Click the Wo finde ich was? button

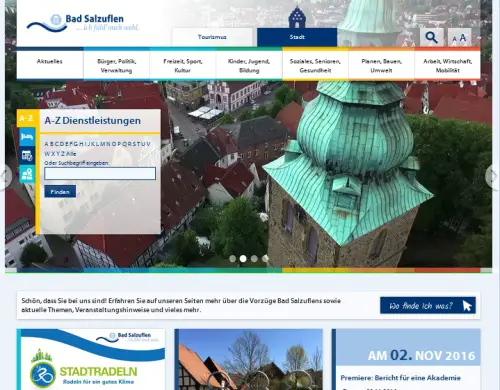(428, 305)
